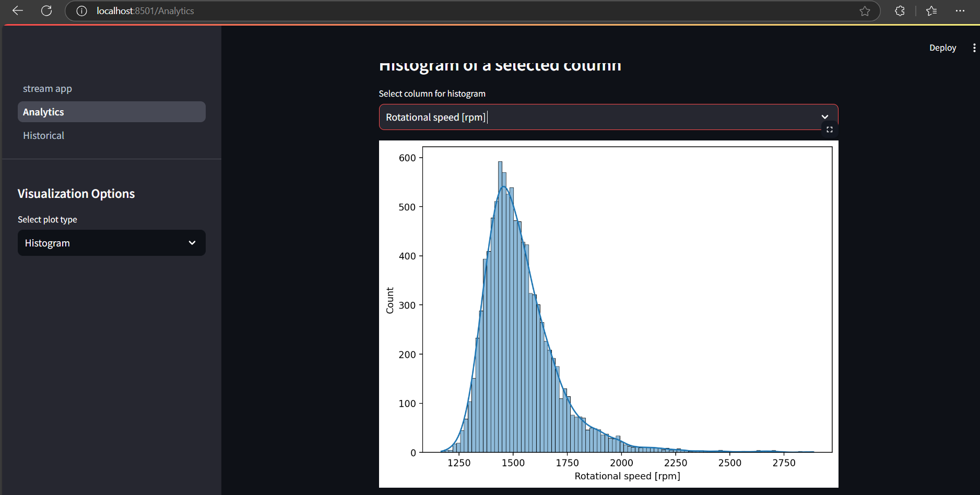Click the 400 y-axis tick label

[x=407, y=256]
